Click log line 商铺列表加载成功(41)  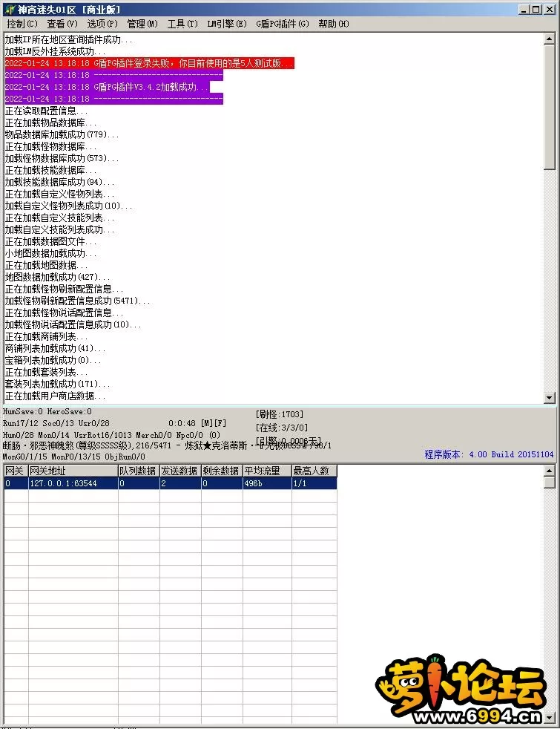click(55, 348)
